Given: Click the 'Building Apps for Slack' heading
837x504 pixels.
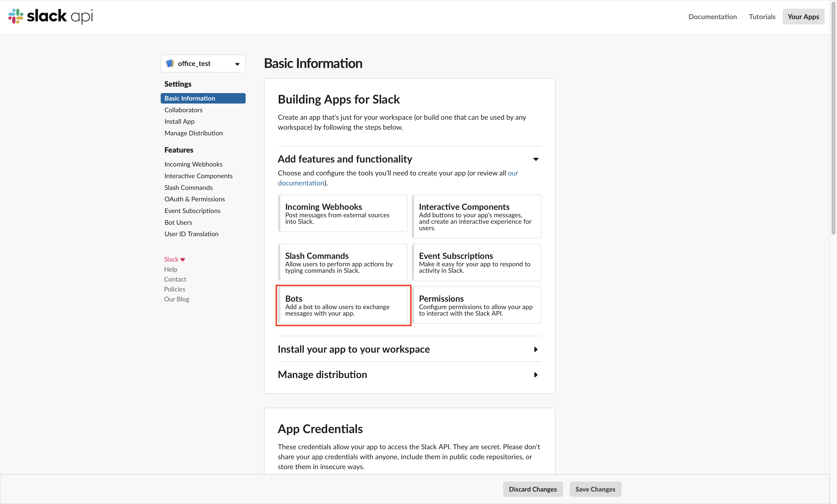Looking at the screenshot, I should click(x=339, y=100).
